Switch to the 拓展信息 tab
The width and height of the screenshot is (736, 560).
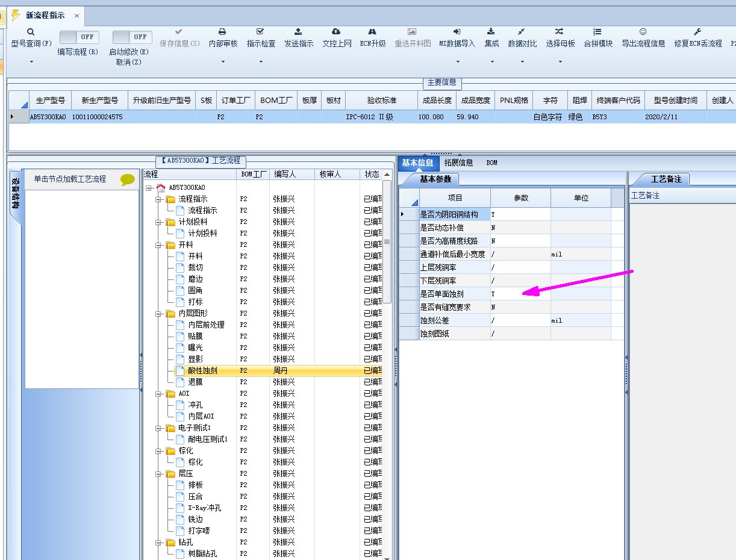458,163
